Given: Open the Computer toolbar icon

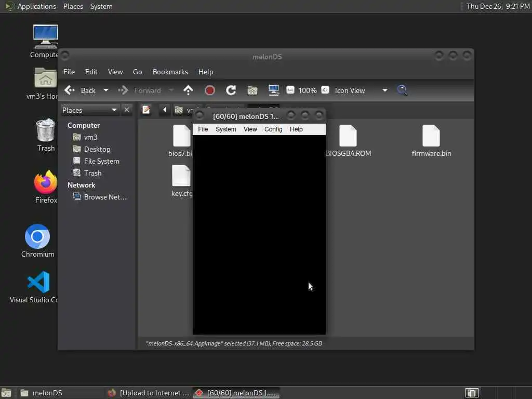Looking at the screenshot, I should [x=273, y=90].
